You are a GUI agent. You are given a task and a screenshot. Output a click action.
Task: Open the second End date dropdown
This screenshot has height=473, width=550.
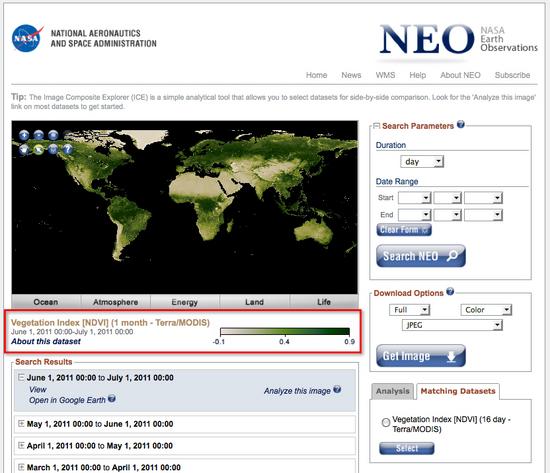tap(447, 215)
